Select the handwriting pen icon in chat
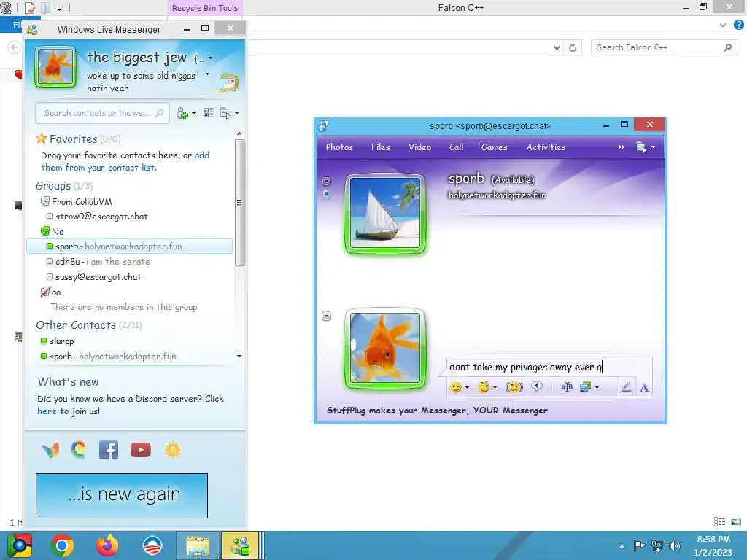 click(x=626, y=387)
